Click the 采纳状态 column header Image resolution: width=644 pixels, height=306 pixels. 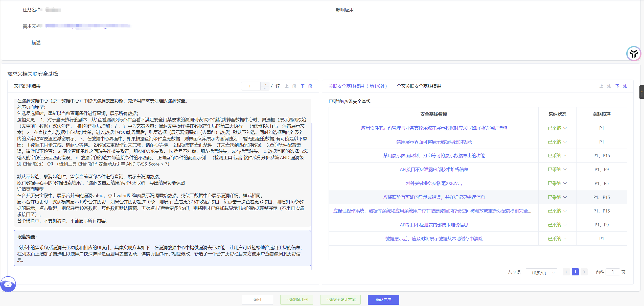557,114
